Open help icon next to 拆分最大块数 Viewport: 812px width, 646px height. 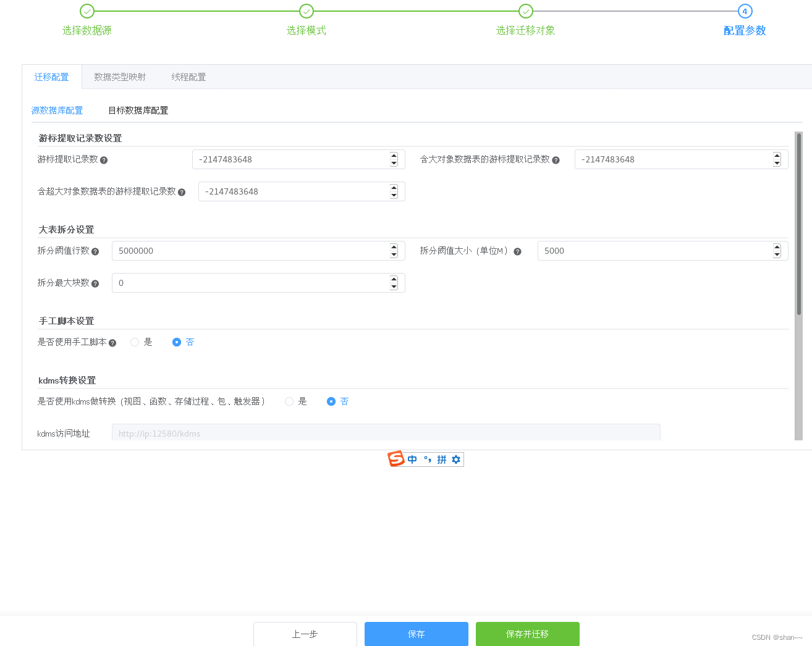(95, 283)
